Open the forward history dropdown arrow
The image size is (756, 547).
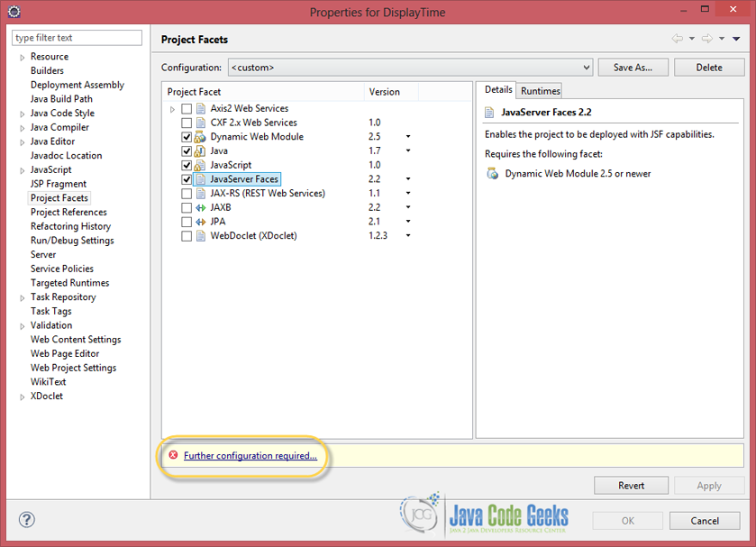tap(722, 39)
